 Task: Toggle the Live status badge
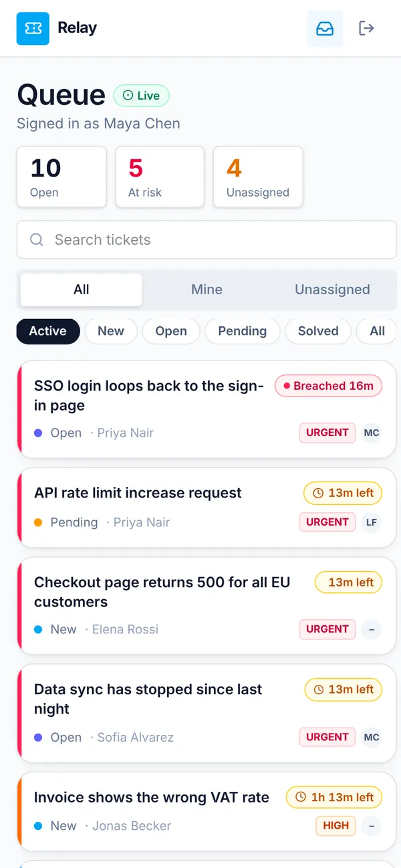142,96
